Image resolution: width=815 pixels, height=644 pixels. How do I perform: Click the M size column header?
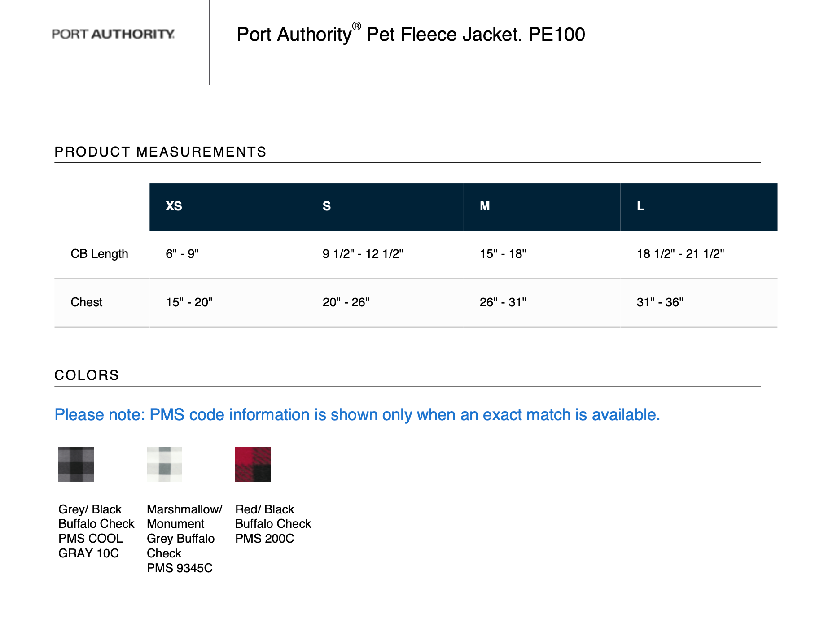click(x=485, y=206)
